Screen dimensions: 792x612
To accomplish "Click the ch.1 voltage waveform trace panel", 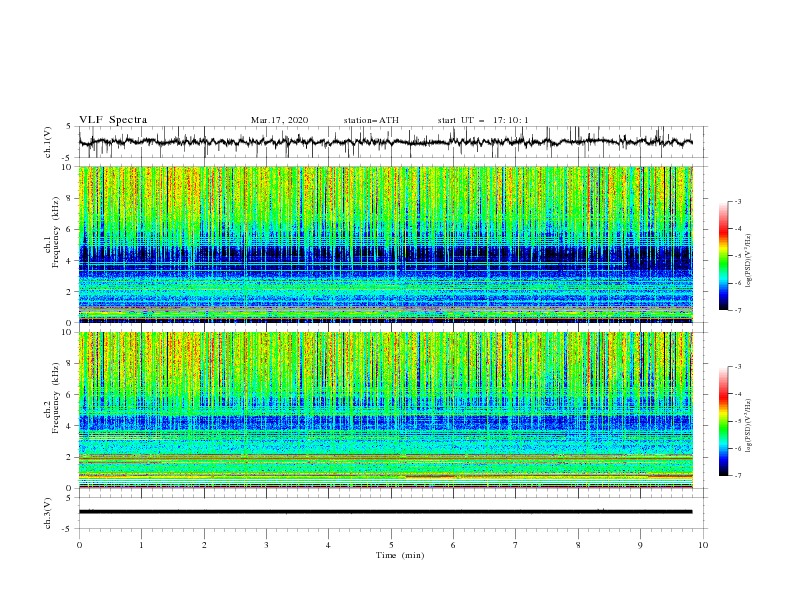I will pos(392,142).
